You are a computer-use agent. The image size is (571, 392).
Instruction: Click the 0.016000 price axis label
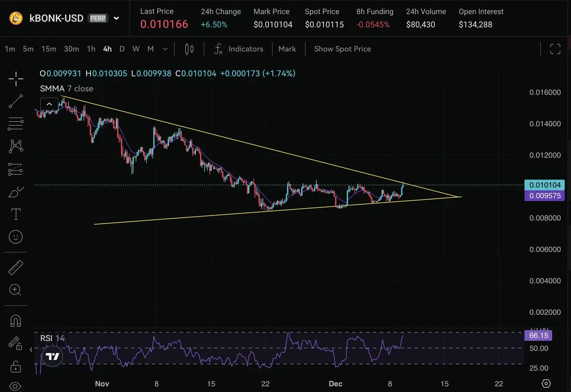pos(544,92)
